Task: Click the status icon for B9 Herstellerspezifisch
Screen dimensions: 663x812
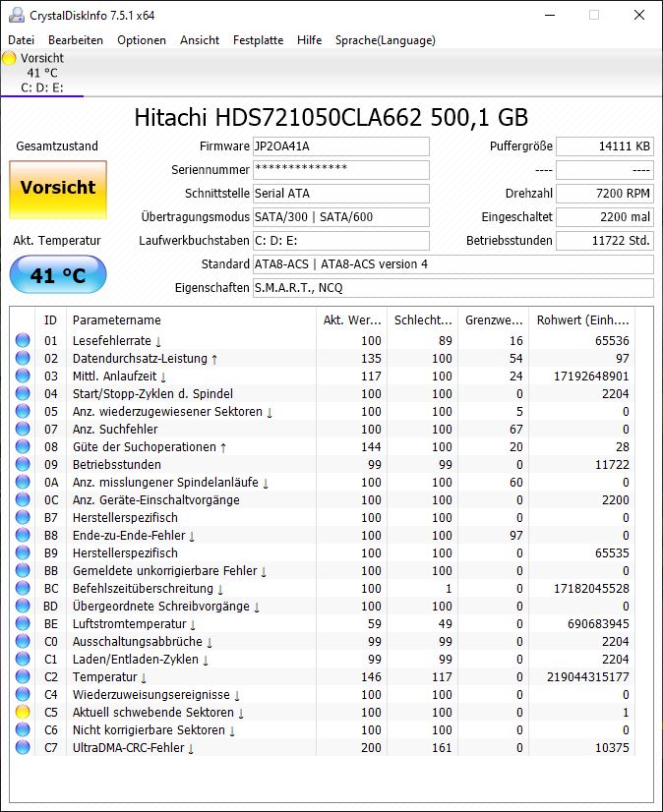Action: click(23, 553)
